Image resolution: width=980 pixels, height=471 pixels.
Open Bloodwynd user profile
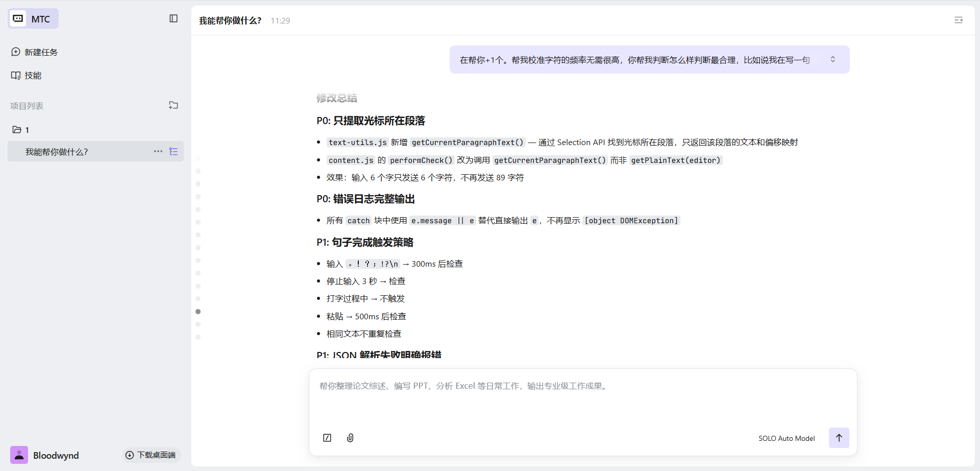tap(56, 455)
